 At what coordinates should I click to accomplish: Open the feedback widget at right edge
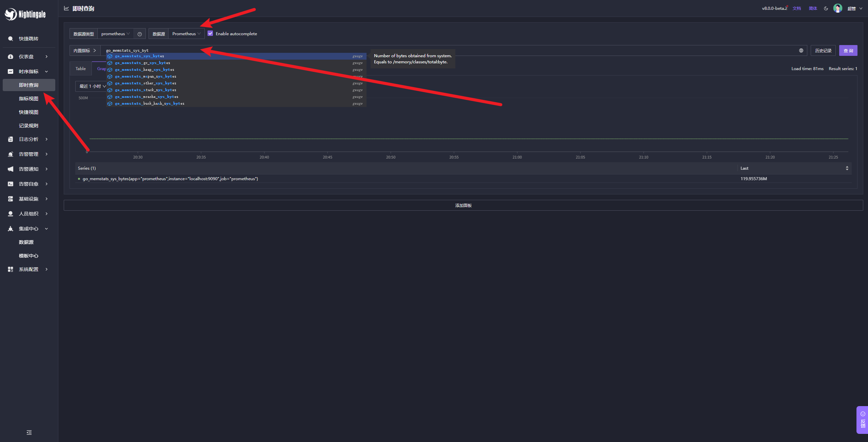[863, 419]
